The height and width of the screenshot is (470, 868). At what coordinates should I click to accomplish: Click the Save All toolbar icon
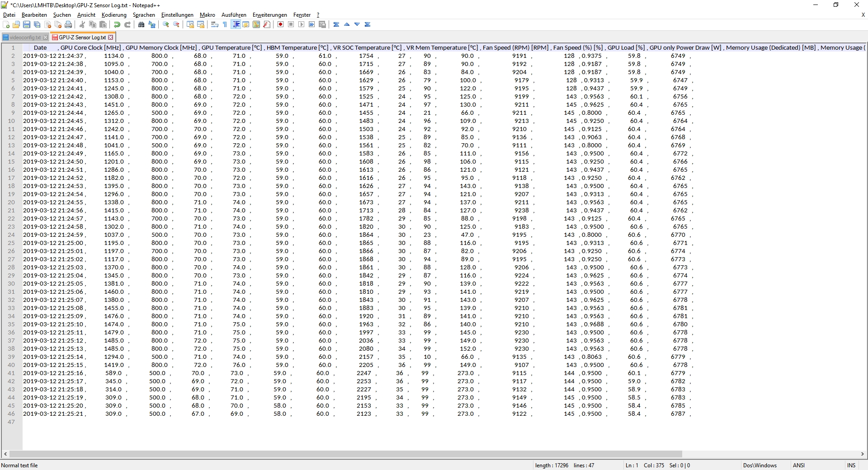[37, 25]
